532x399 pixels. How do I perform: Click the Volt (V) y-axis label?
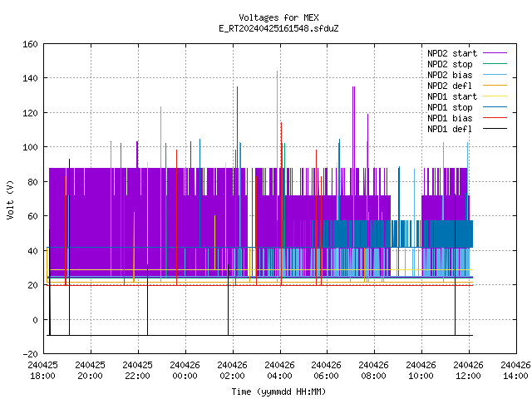point(11,199)
